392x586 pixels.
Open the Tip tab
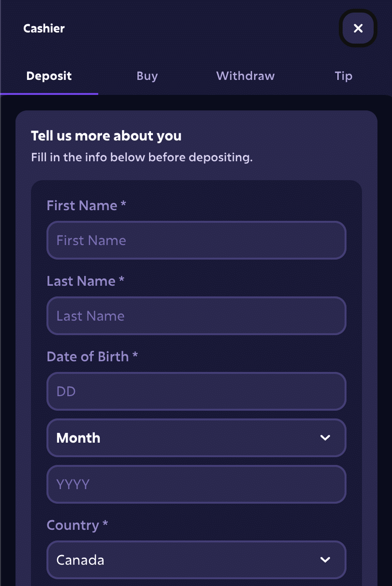click(x=343, y=76)
